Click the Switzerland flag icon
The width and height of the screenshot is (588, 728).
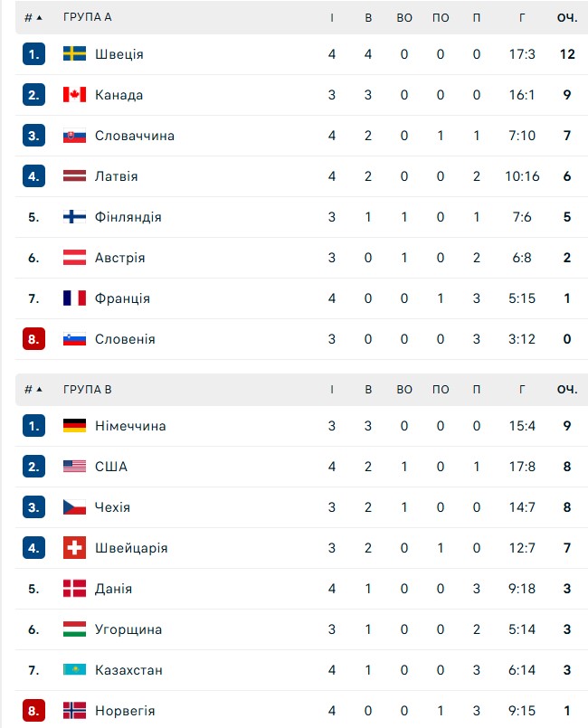pyautogui.click(x=74, y=548)
